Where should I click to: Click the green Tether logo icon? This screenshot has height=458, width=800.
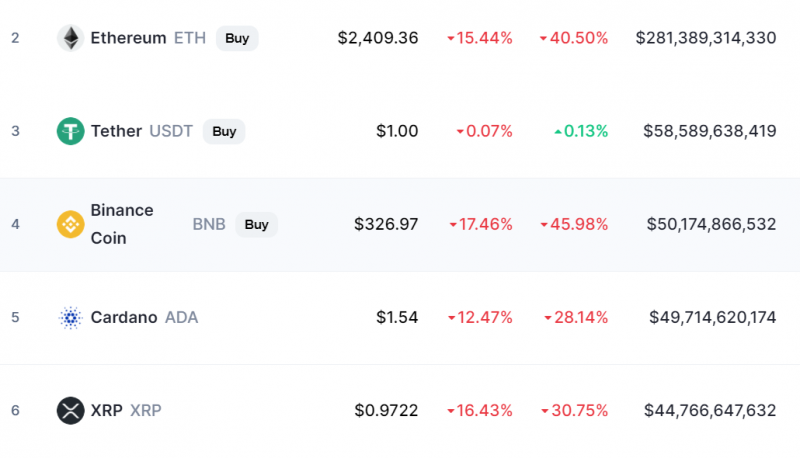[70, 131]
